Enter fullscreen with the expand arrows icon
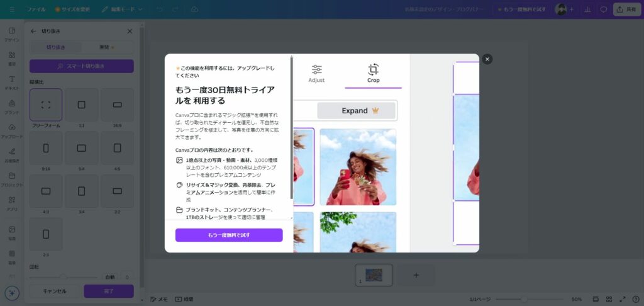 click(623, 300)
